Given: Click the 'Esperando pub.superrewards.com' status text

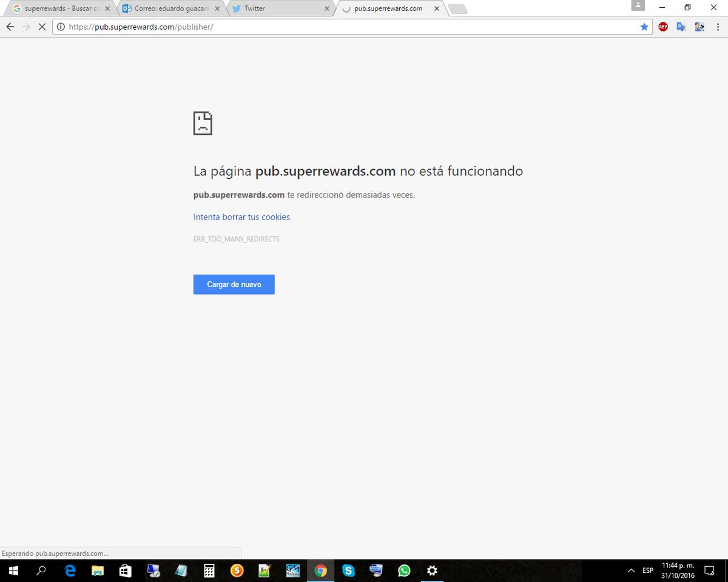Looking at the screenshot, I should pos(56,554).
